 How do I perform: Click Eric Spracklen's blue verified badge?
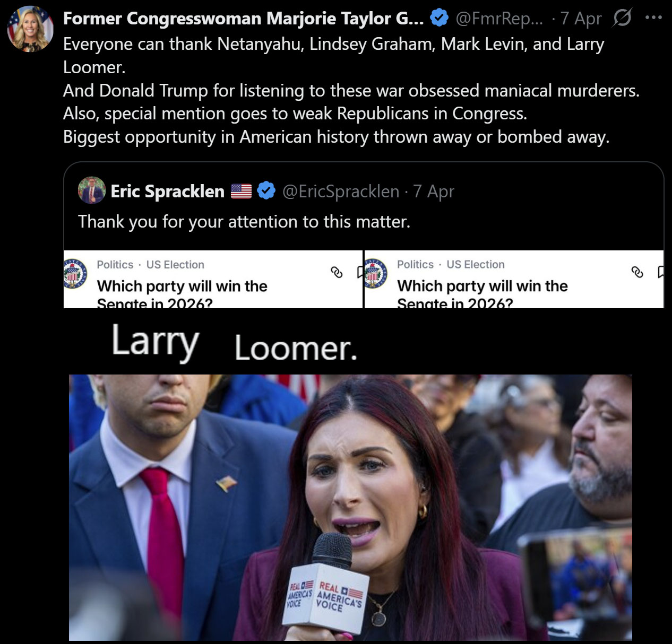[266, 190]
